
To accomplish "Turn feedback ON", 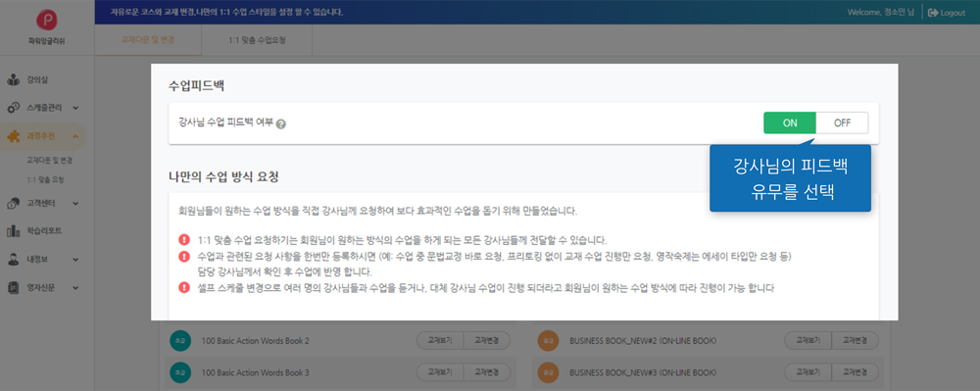I will [790, 123].
